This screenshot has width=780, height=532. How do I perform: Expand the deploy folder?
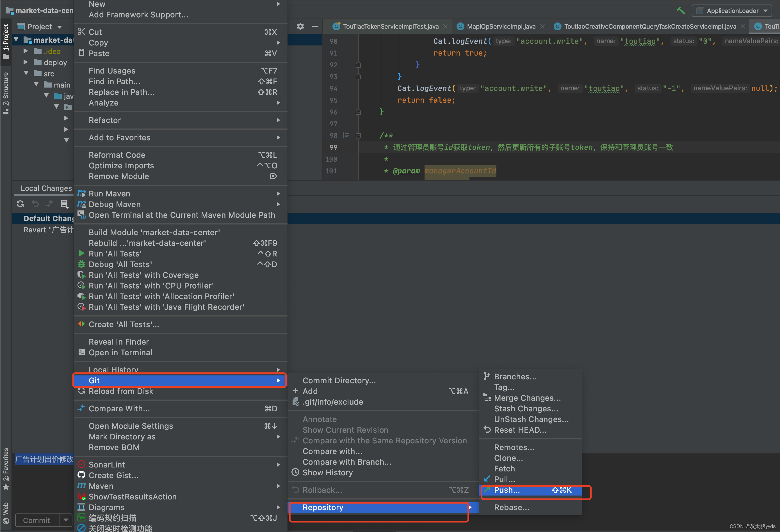coord(26,62)
